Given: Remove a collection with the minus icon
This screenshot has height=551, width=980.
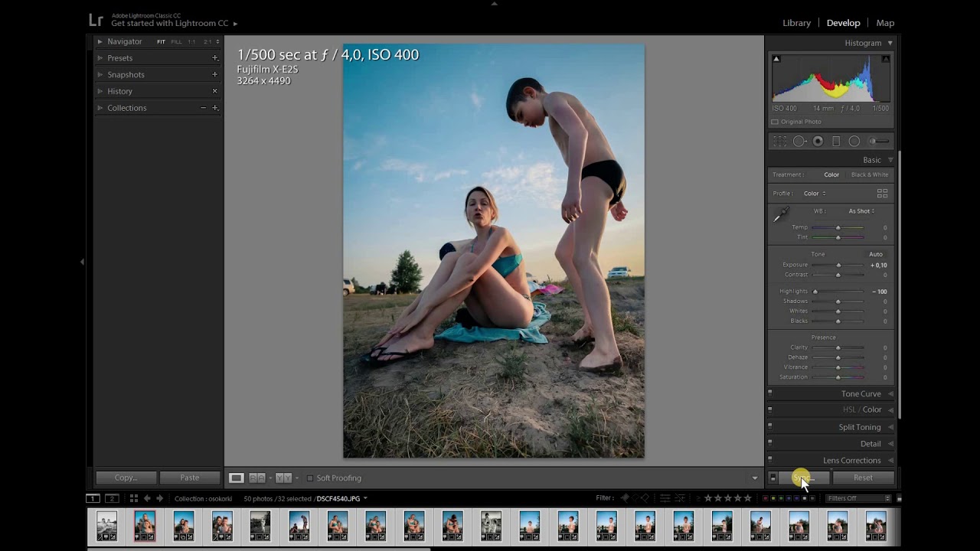Looking at the screenshot, I should (204, 108).
